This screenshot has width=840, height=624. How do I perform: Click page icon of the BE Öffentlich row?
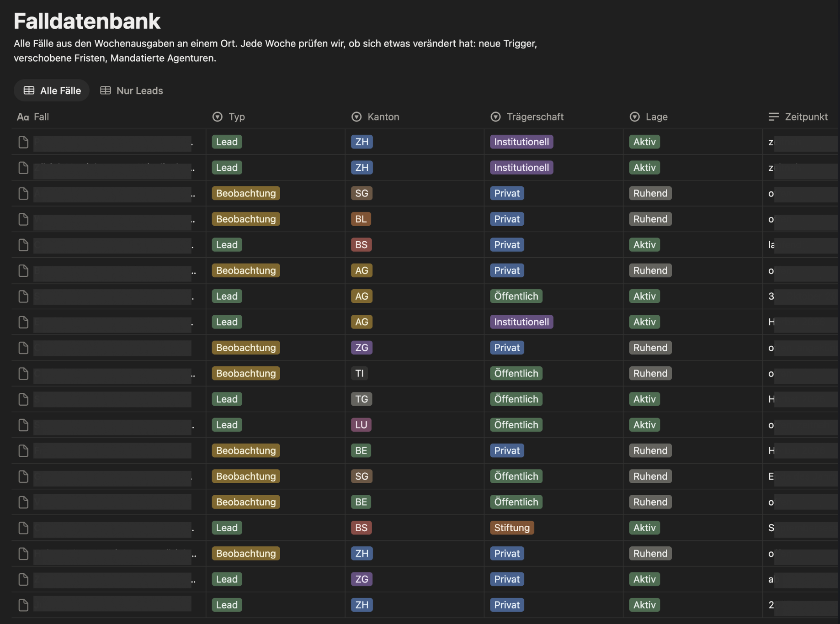click(23, 502)
